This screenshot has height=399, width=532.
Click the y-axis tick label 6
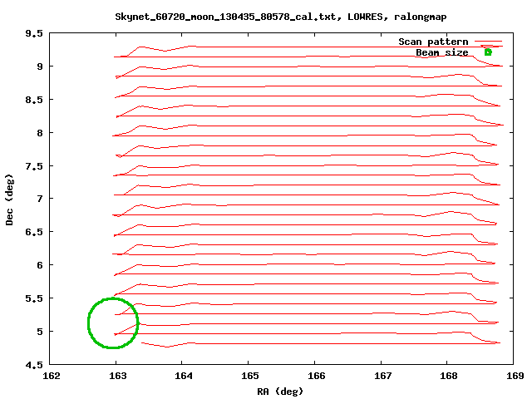point(41,265)
